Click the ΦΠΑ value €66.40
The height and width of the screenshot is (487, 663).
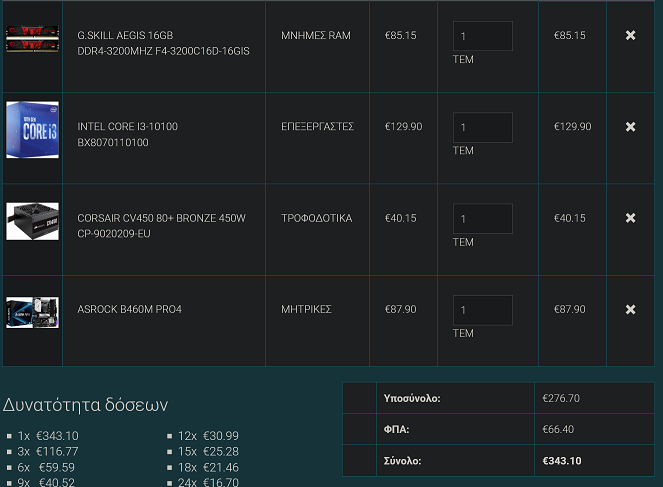pyautogui.click(x=558, y=430)
